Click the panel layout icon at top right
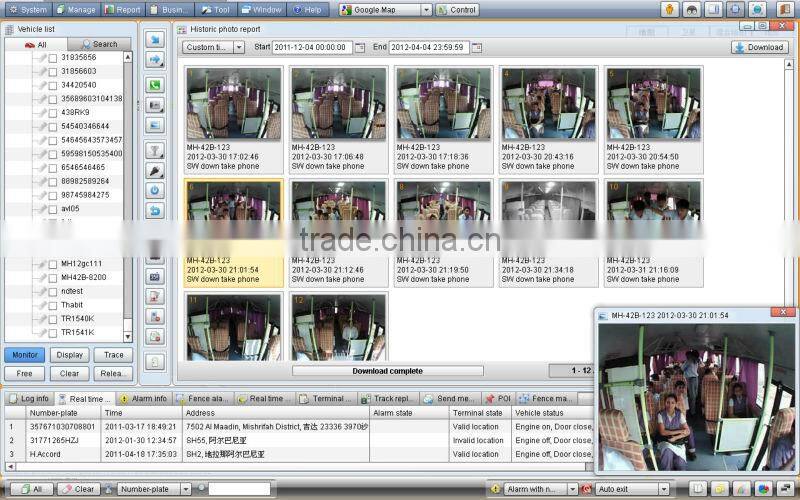This screenshot has height=500, width=800. (x=714, y=9)
